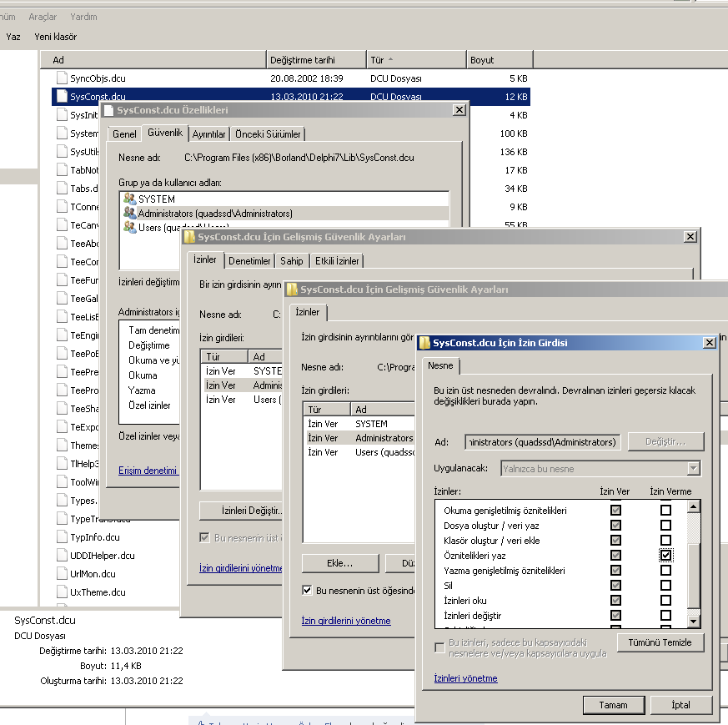Click the Types file icon
Viewport: 728px width, 725px height.
click(x=62, y=501)
